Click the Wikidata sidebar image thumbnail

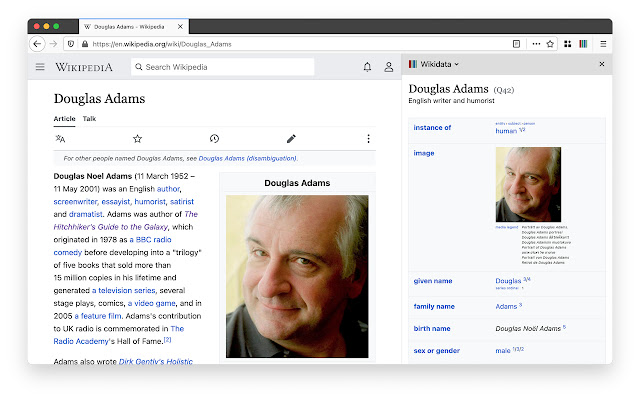pyautogui.click(x=528, y=184)
